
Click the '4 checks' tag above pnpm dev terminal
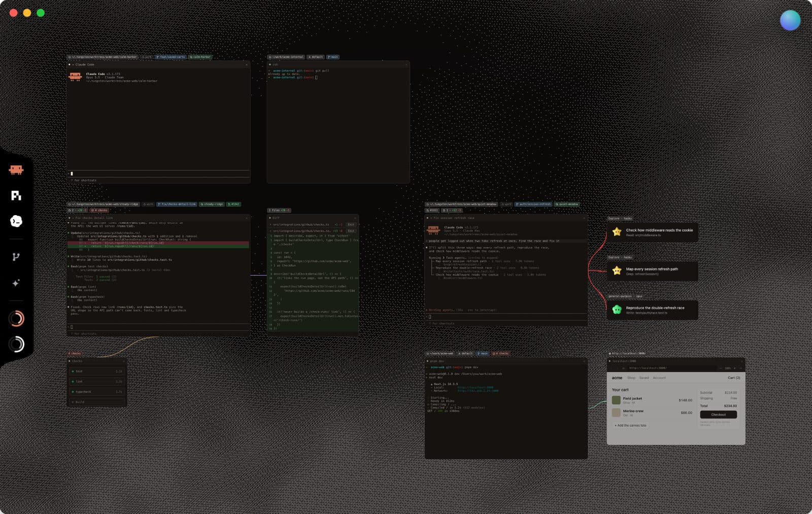pyautogui.click(x=501, y=353)
